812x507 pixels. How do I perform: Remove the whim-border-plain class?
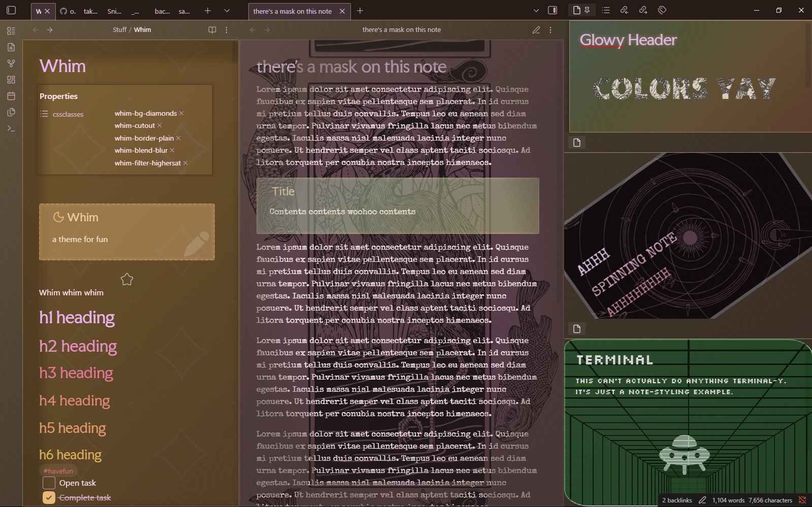(x=178, y=138)
